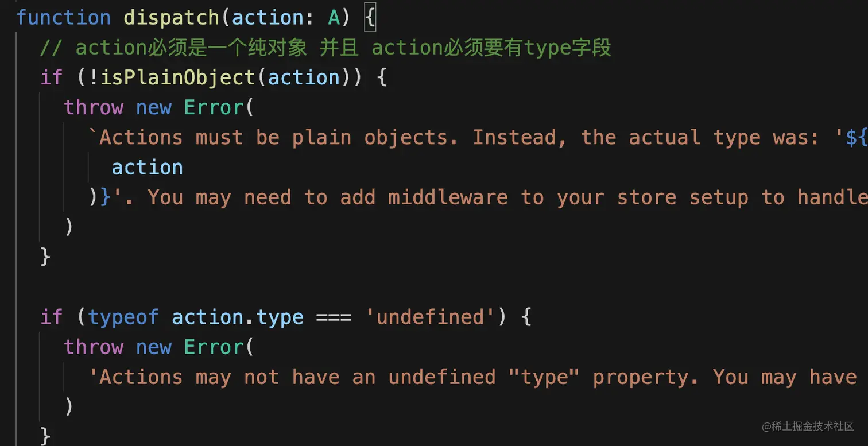The height and width of the screenshot is (446, 868).
Task: Click action.type in the second if condition
Action: tap(238, 317)
